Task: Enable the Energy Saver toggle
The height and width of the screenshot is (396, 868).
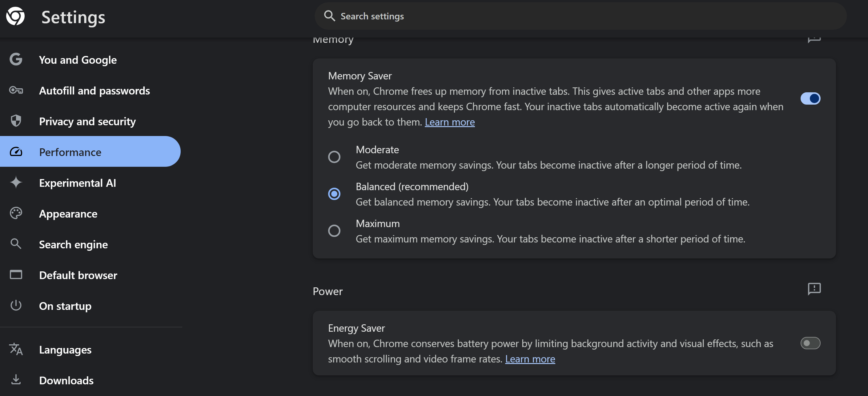Action: coord(810,343)
